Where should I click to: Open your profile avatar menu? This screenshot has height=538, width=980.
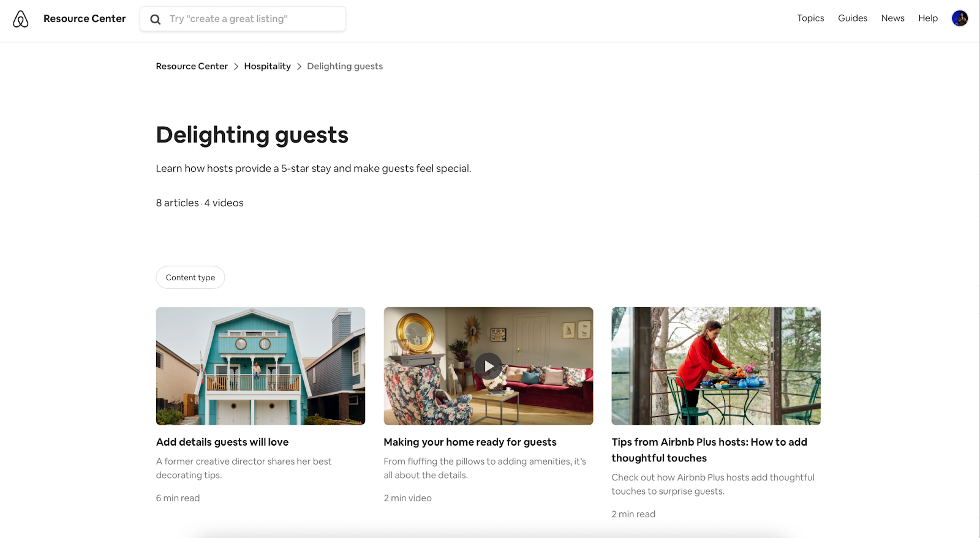click(960, 18)
